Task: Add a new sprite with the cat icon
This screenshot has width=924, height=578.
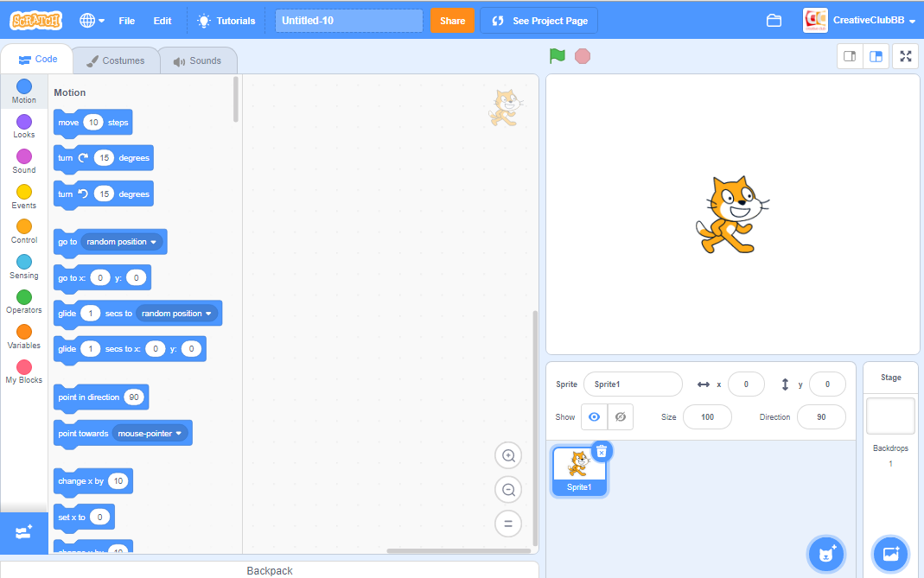Action: coord(825,554)
